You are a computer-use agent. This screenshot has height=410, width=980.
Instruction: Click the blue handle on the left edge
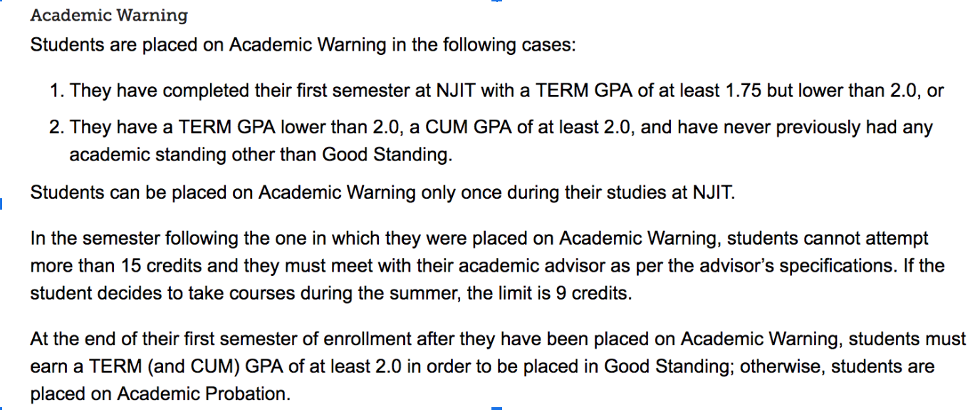coord(1,205)
